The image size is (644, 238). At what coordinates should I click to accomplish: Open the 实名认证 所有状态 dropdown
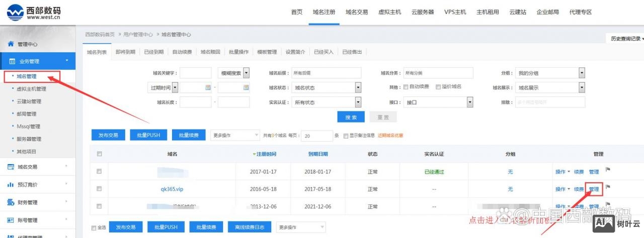click(x=327, y=102)
